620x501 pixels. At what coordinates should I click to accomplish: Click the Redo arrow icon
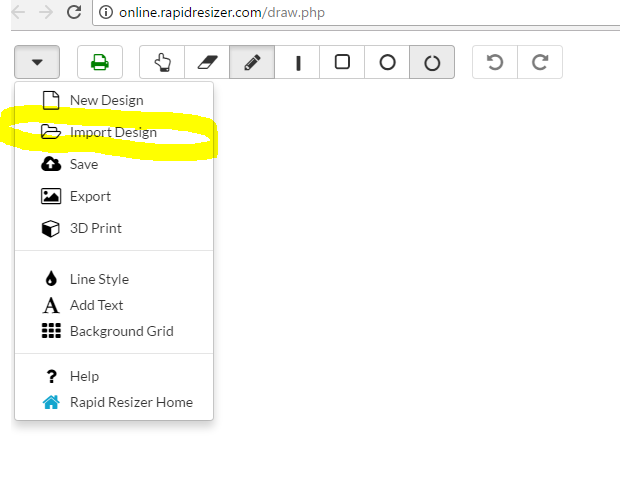[540, 62]
